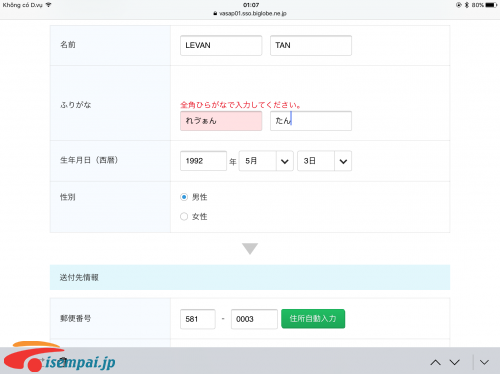500x374 pixels.
Task: Click the LEVAN name input field
Action: coord(221,45)
